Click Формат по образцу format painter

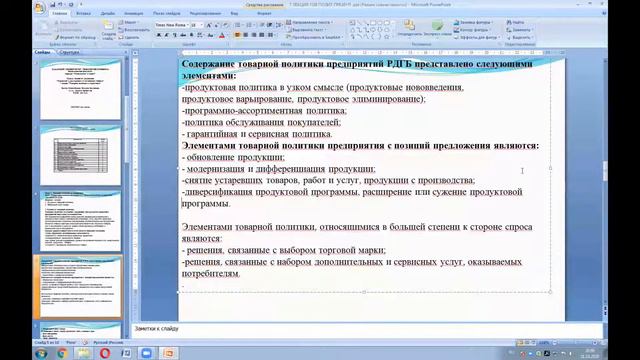pos(76,37)
